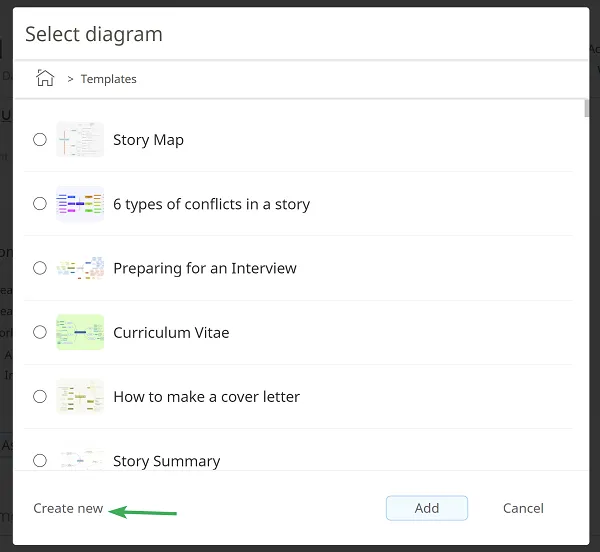
Task: Select the 6 types of conflicts radio button
Action: tap(40, 204)
